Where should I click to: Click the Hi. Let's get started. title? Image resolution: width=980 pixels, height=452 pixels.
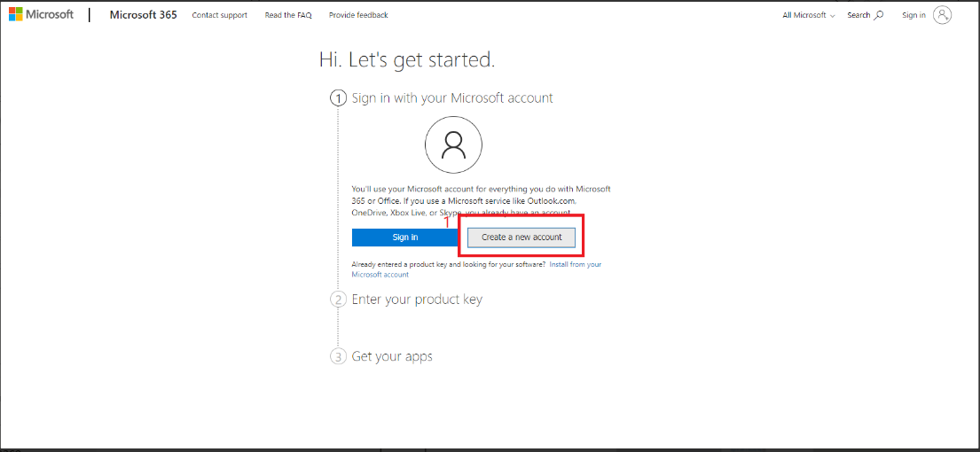point(406,60)
